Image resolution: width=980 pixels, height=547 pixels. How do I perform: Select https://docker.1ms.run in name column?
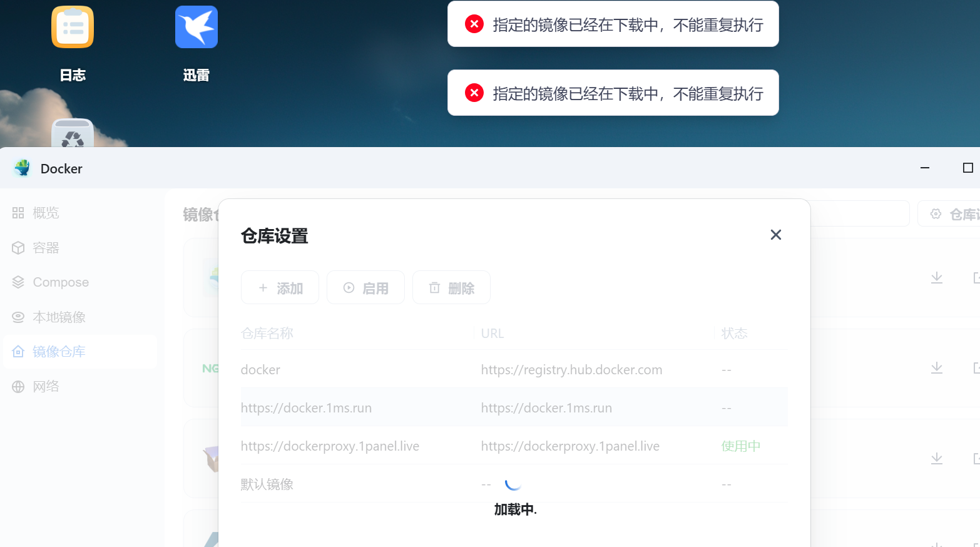pyautogui.click(x=306, y=408)
